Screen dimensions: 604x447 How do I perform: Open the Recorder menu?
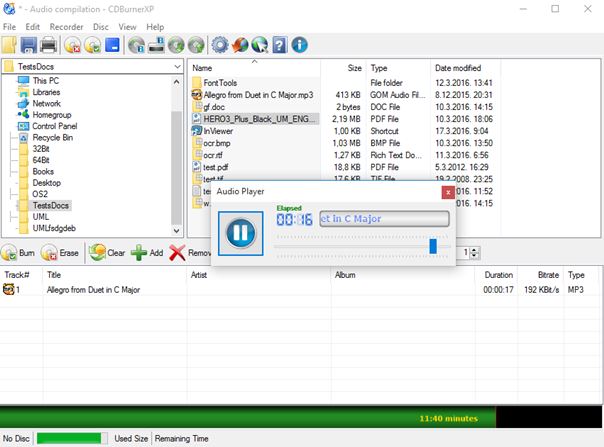pyautogui.click(x=66, y=26)
